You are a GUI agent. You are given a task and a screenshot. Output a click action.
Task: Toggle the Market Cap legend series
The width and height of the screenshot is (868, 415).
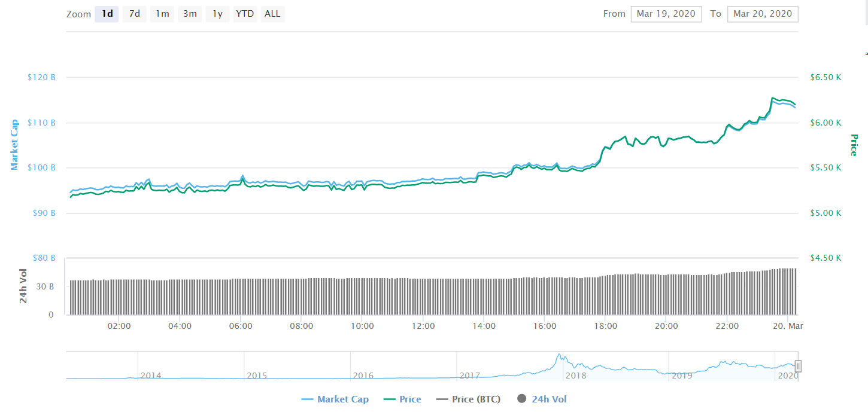coord(335,399)
